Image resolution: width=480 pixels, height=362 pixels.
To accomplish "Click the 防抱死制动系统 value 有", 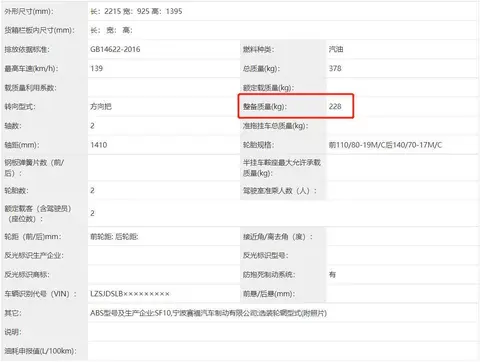I will tap(332, 274).
